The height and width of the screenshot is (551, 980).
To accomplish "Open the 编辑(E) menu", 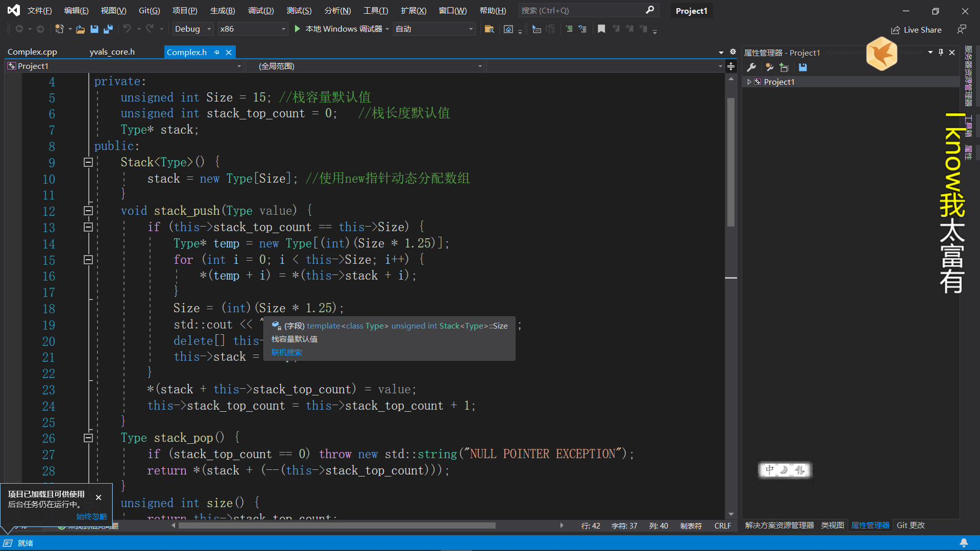I will point(76,10).
